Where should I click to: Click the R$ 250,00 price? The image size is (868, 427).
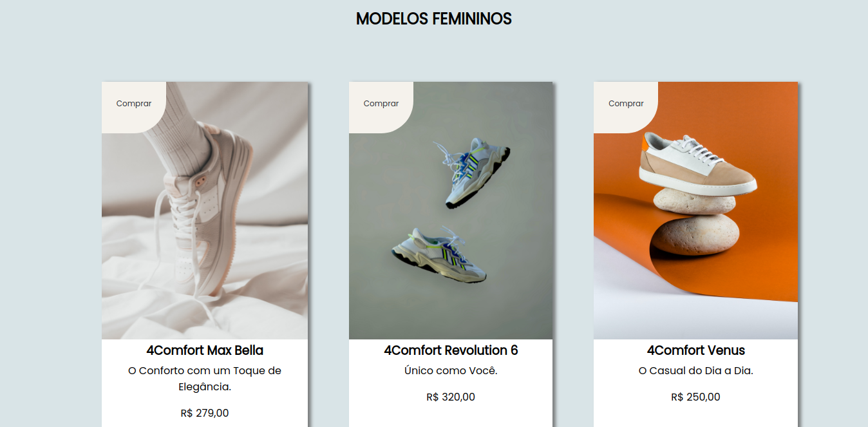(x=695, y=397)
